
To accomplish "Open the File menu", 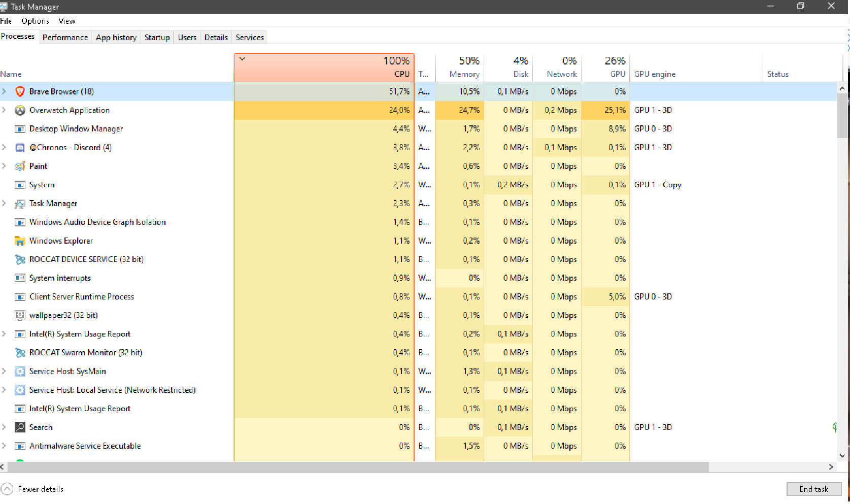I will pyautogui.click(x=6, y=21).
